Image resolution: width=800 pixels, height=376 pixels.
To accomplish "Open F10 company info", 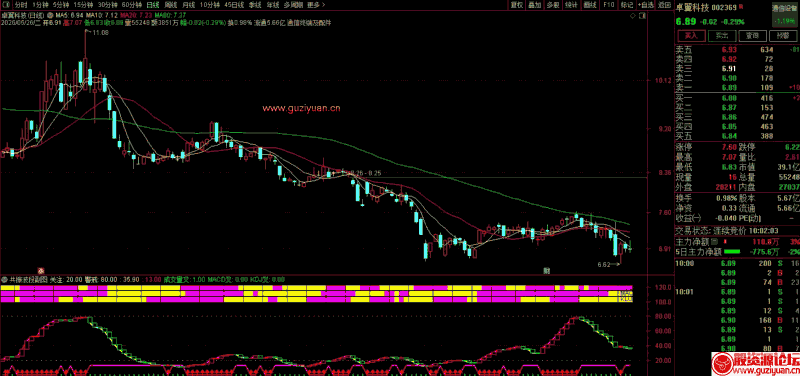I will coord(608,5).
